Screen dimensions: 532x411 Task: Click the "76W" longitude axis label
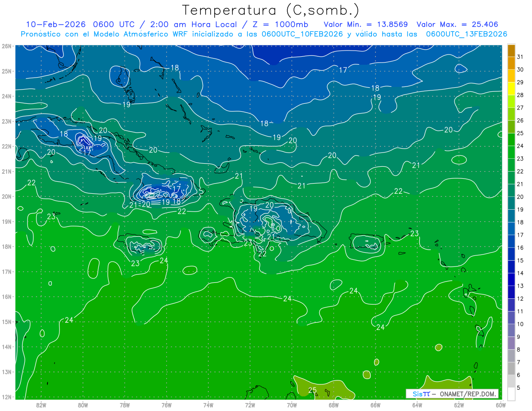(166, 405)
